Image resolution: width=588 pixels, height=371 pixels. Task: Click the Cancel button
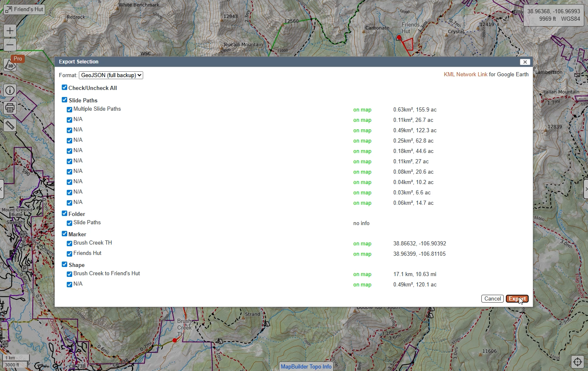[493, 299]
